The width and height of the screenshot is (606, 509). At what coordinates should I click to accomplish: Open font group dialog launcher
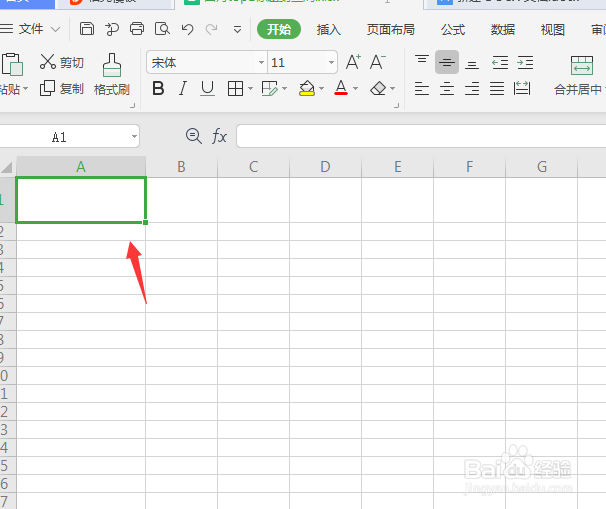397,106
